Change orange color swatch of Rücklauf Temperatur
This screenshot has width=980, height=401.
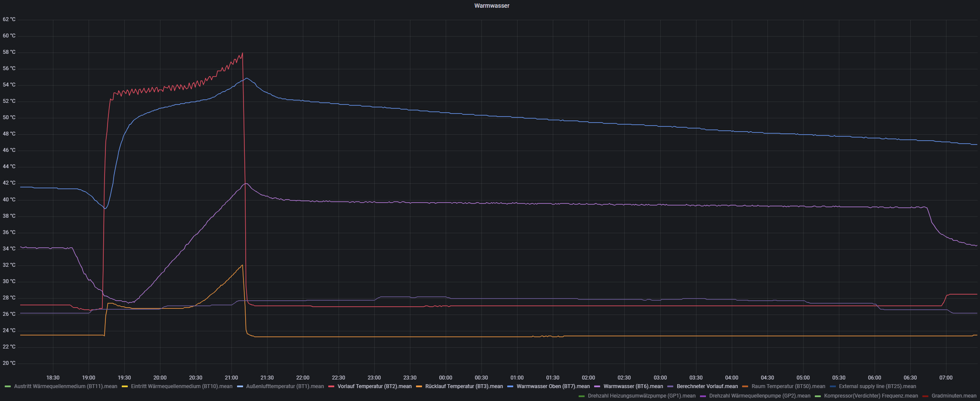pos(419,386)
